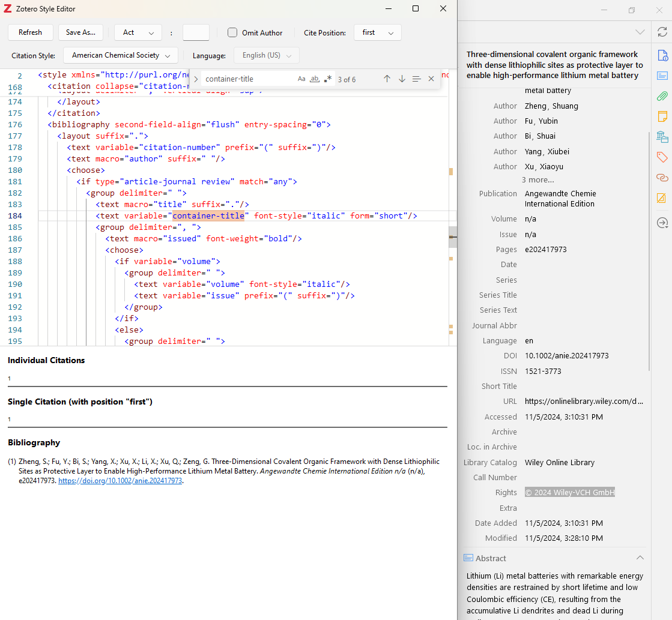Toggle Match Whole Word in find bar
The height and width of the screenshot is (620, 672).
[x=315, y=79]
